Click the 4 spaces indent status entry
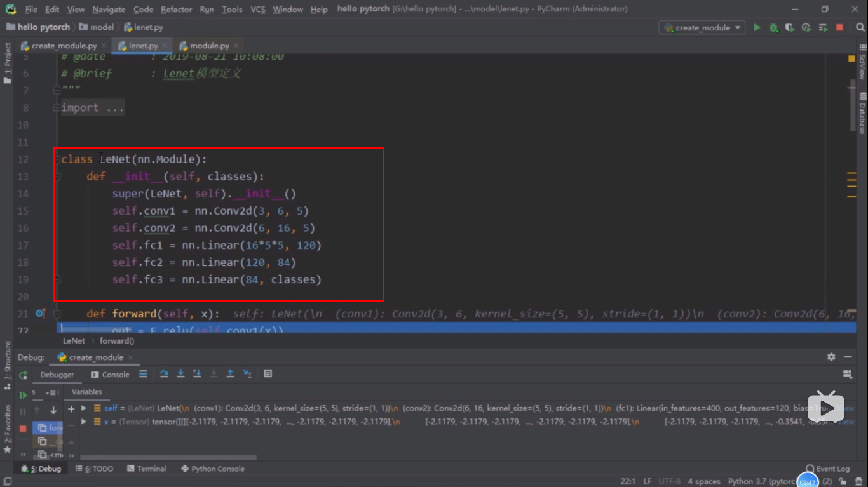This screenshot has height=487, width=868. [703, 481]
